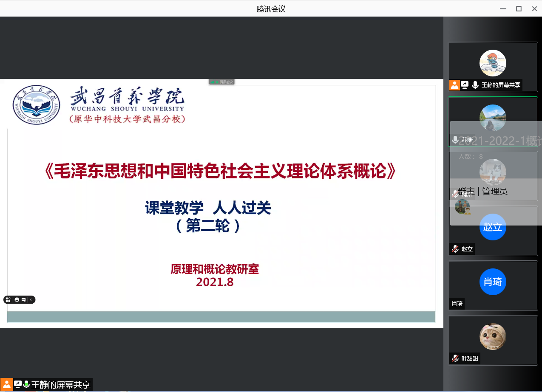Click the orange host badge on 王静's tile

click(454, 85)
